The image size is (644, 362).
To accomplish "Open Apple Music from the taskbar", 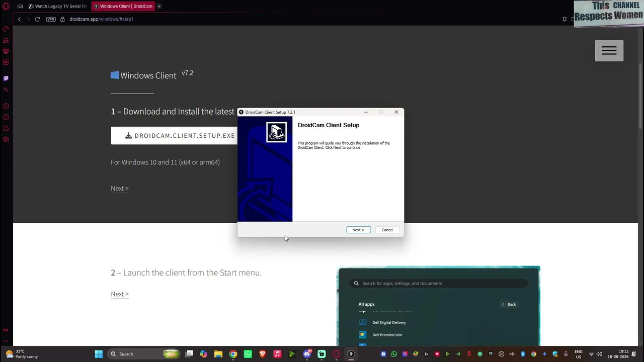I will click(x=277, y=354).
